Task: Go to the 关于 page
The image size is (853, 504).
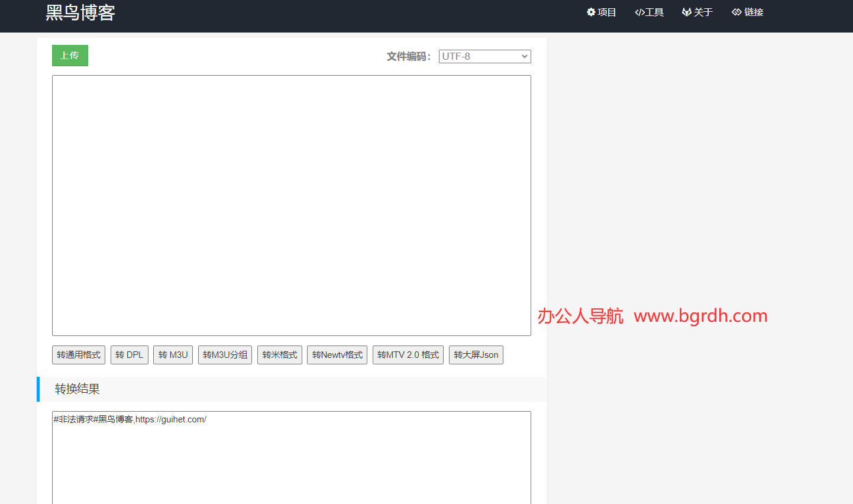Action: (703, 12)
